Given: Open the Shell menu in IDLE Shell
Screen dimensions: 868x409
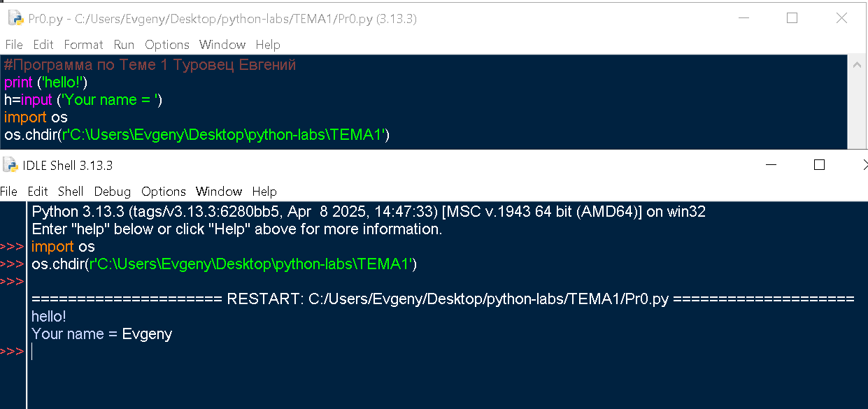Looking at the screenshot, I should pyautogui.click(x=71, y=192).
